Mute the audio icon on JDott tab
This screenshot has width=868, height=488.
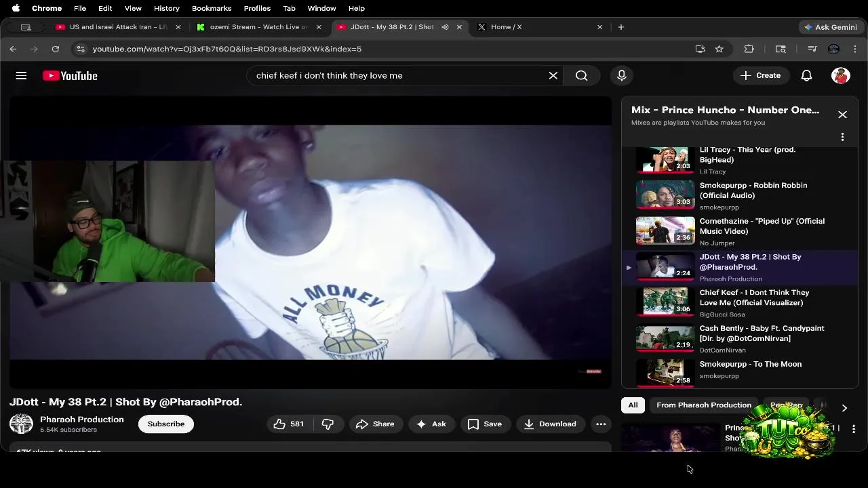point(445,27)
